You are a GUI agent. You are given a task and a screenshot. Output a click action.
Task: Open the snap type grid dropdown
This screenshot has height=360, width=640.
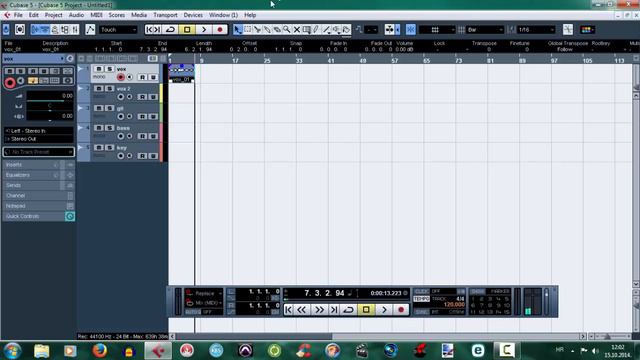click(437, 30)
